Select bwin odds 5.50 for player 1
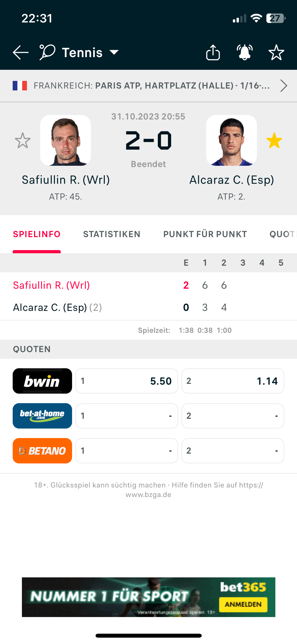This screenshot has height=644, width=297. coord(127,381)
